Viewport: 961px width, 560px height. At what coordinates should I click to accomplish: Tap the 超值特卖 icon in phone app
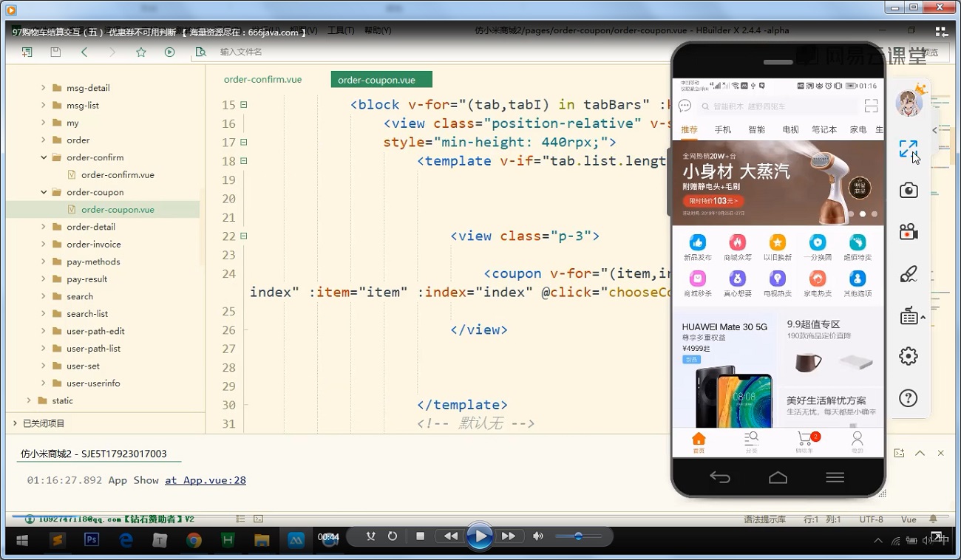[x=858, y=248]
